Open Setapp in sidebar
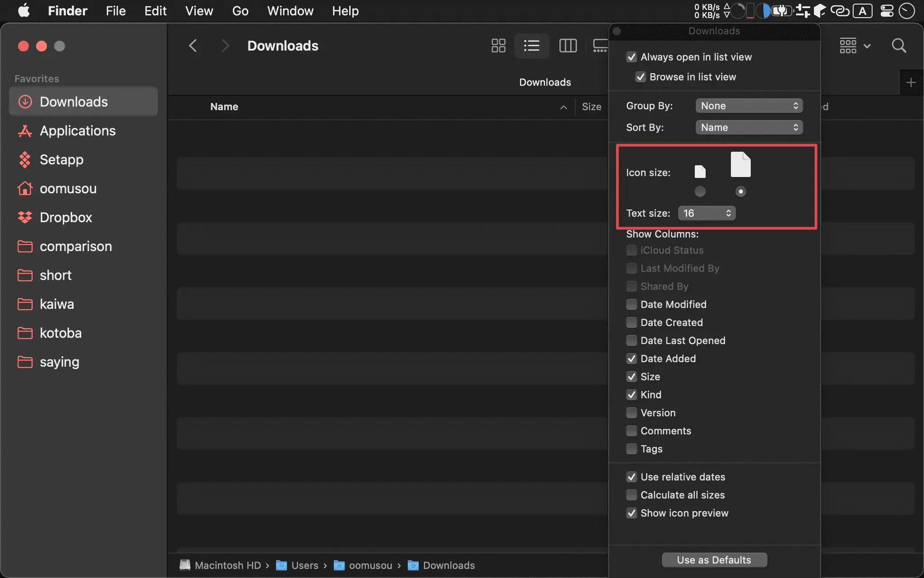This screenshot has height=578, width=924. (x=83, y=159)
